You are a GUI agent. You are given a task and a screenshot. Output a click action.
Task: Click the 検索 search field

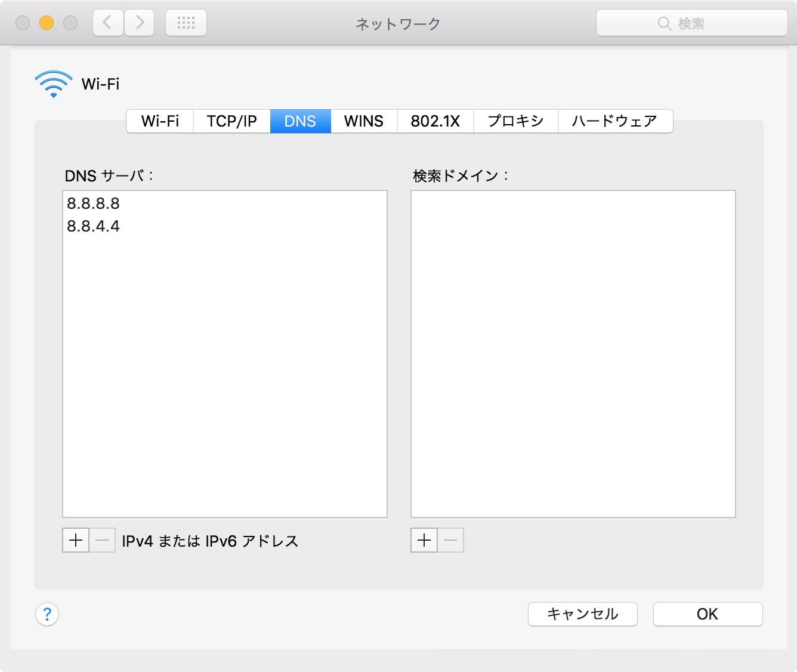pos(691,23)
